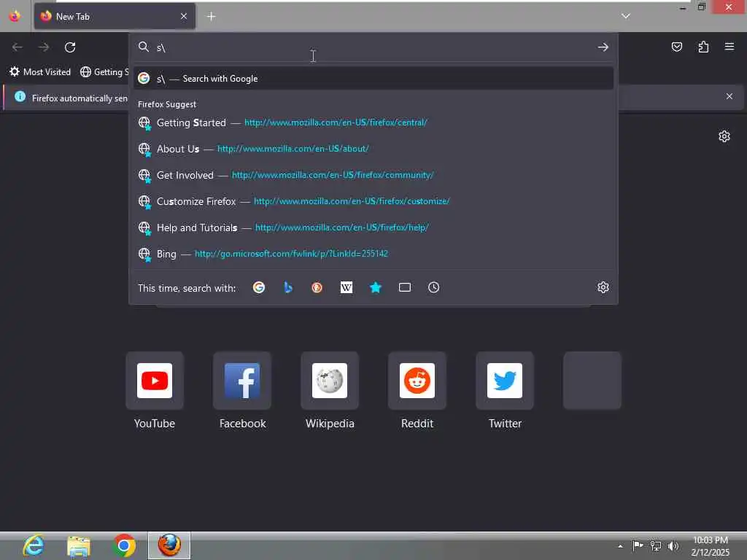Open the Firefox hamburger application menu
747x560 pixels.
pyautogui.click(x=729, y=47)
